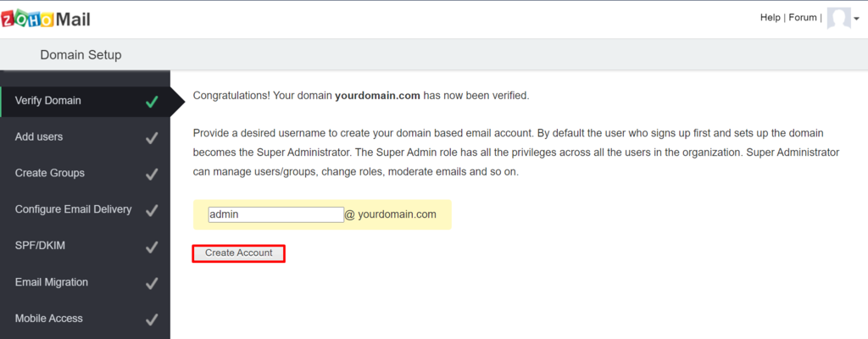Navigate to Email Migration step
The height and width of the screenshot is (339, 868).
pos(52,282)
